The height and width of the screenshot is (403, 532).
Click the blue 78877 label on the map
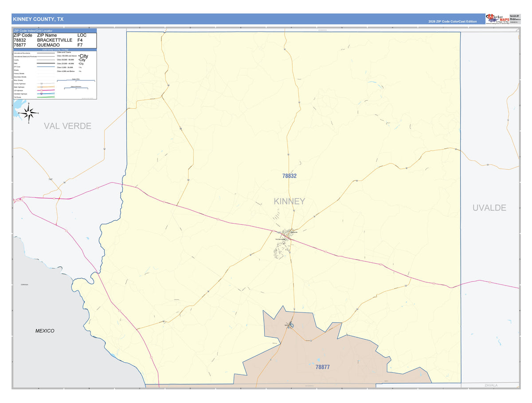(323, 367)
